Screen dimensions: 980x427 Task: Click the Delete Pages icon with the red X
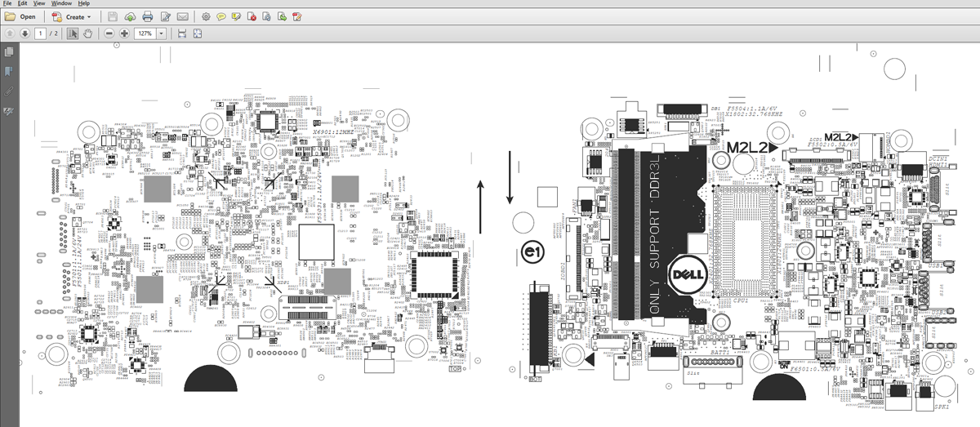coord(252,16)
